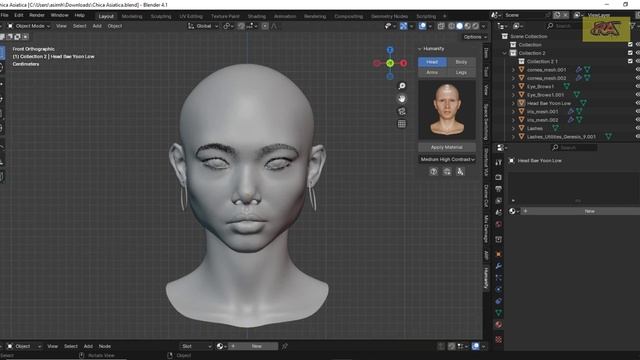Click the viewport zoom magnifier icon

point(402,86)
